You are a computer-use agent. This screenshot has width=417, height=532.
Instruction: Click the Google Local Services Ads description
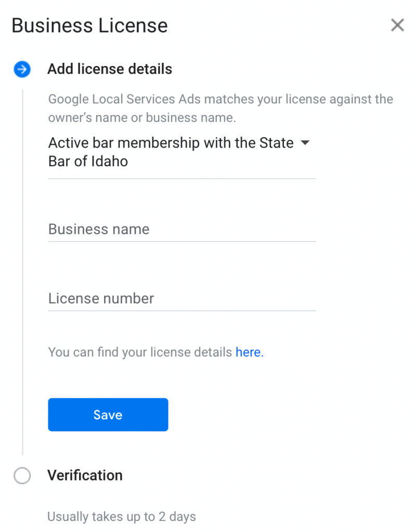click(221, 108)
